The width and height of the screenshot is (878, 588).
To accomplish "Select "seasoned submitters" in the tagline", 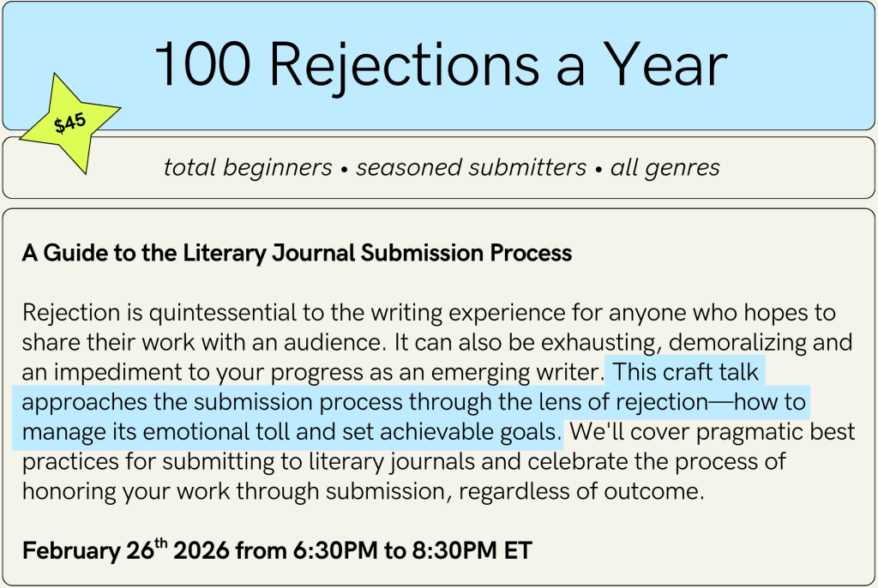I will (471, 168).
